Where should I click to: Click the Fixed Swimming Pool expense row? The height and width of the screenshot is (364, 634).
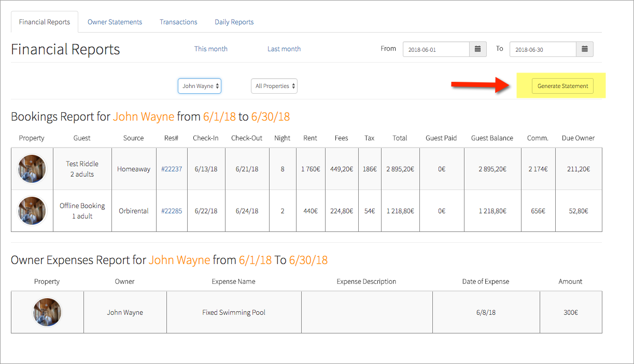pos(233,312)
